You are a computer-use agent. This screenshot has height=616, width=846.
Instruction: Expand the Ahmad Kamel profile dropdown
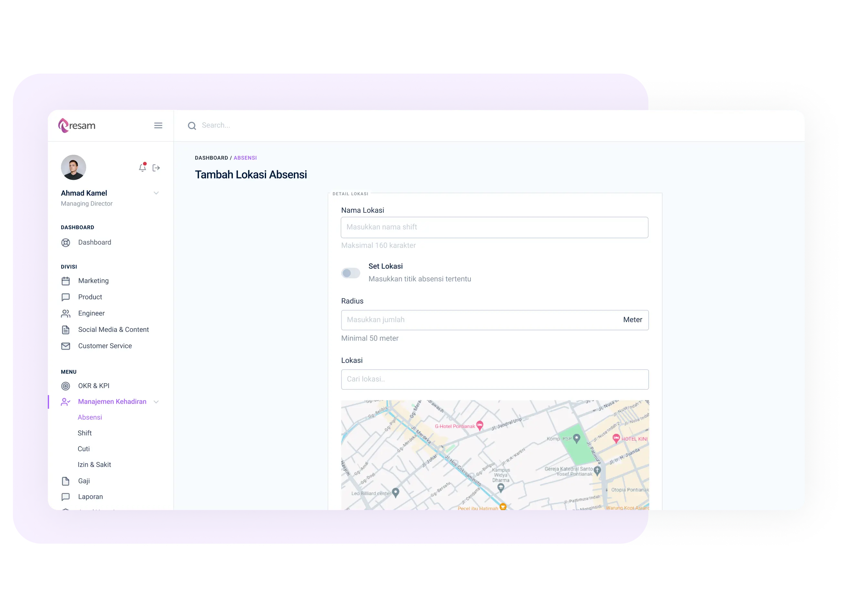[x=156, y=194]
